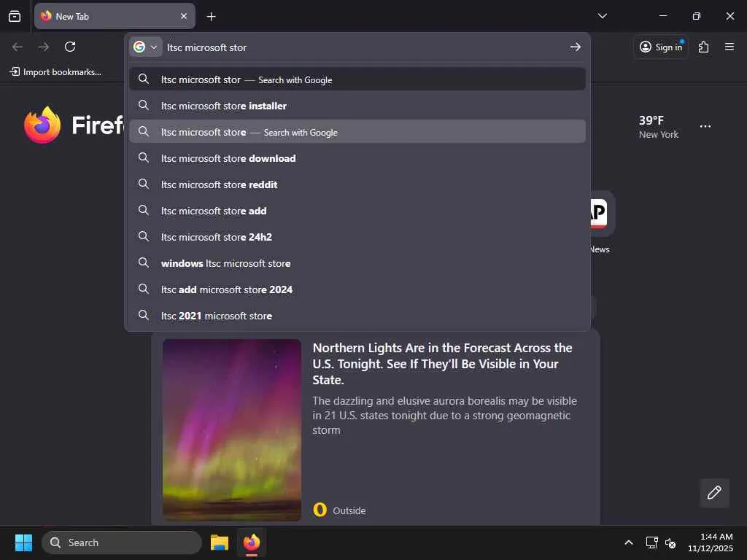Screen dimensions: 747x560
Task: Click the Firefox taskbar icon
Action: (252, 542)
